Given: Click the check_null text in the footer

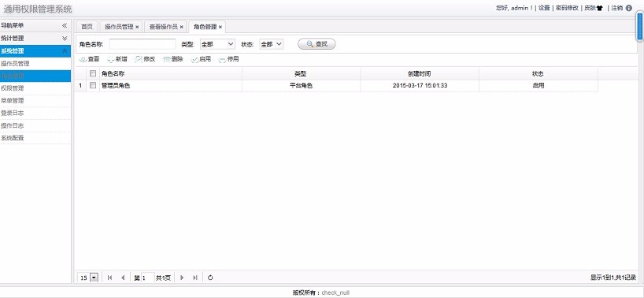Looking at the screenshot, I should (x=335, y=292).
